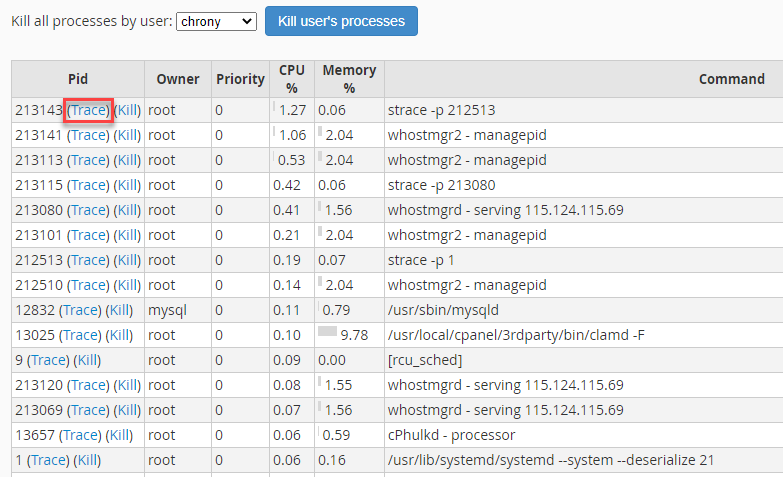Kill process 213080
The width and height of the screenshot is (783, 477).
127,210
